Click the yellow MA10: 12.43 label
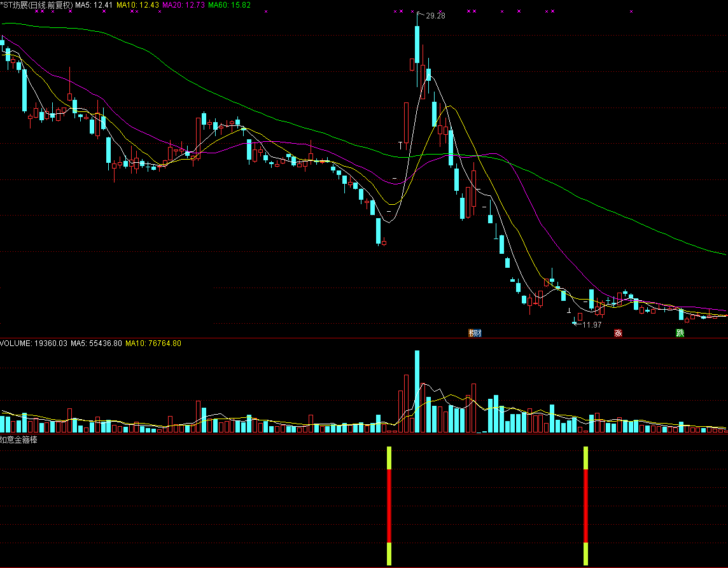Screen dimensions: 728x568 tap(137, 5)
